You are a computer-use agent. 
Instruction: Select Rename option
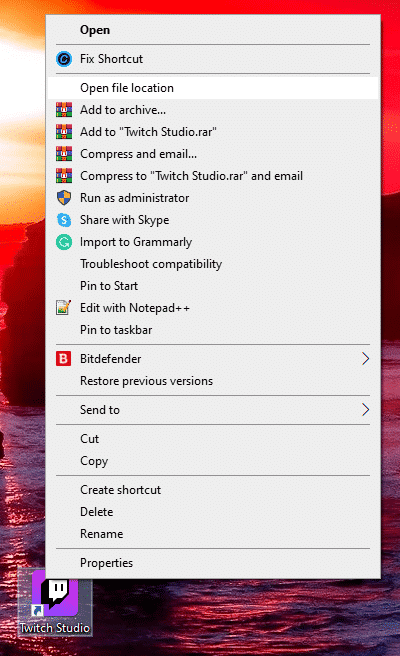(x=213, y=534)
